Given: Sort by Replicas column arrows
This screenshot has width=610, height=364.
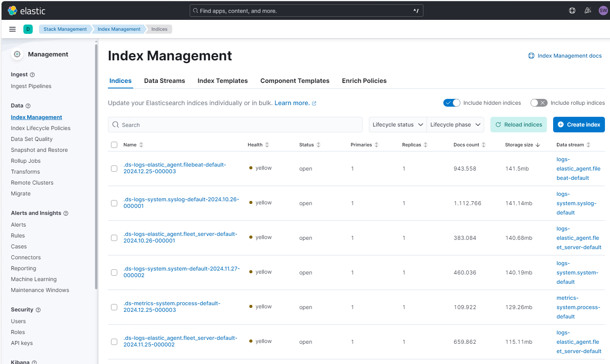Looking at the screenshot, I should click(x=426, y=145).
